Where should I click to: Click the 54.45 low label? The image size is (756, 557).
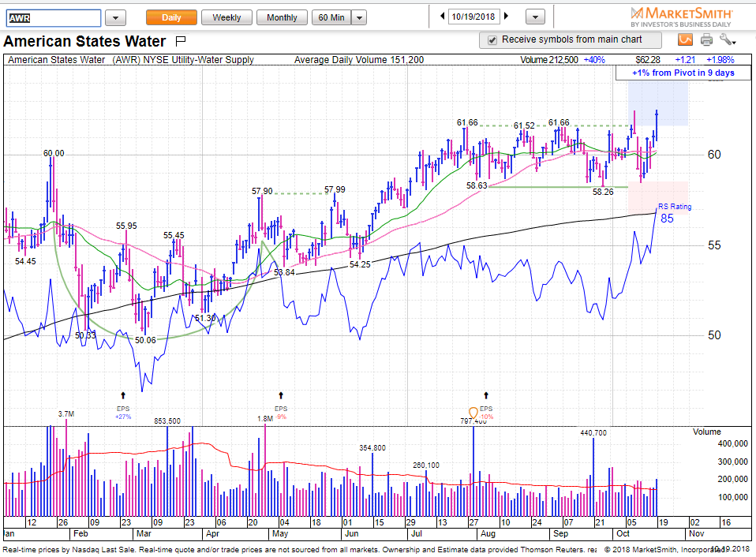(x=25, y=261)
